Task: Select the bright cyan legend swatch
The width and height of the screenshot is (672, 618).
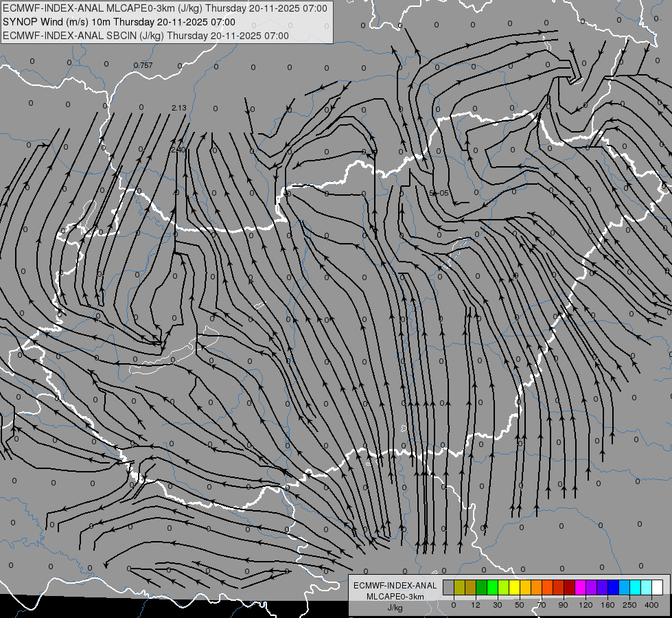Action: [x=636, y=587]
